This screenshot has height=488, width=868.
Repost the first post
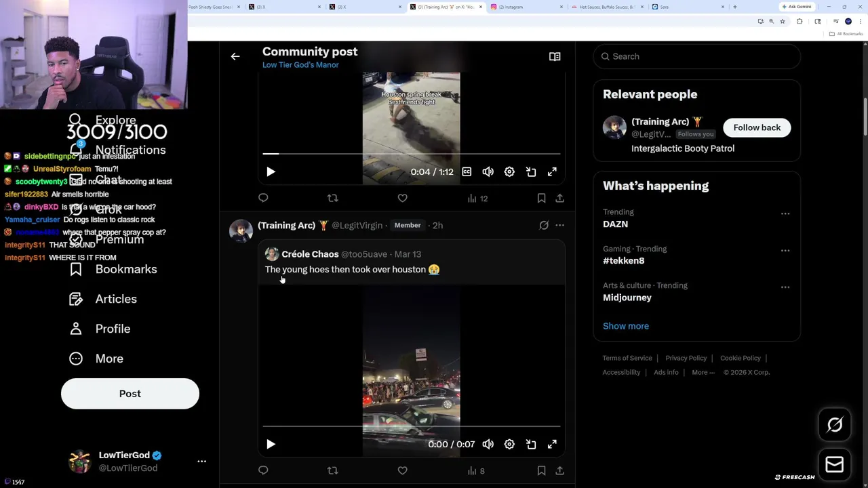point(332,198)
